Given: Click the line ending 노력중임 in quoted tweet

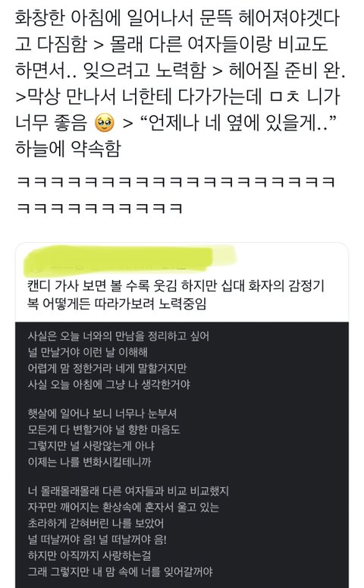Looking at the screenshot, I should pos(117,303).
